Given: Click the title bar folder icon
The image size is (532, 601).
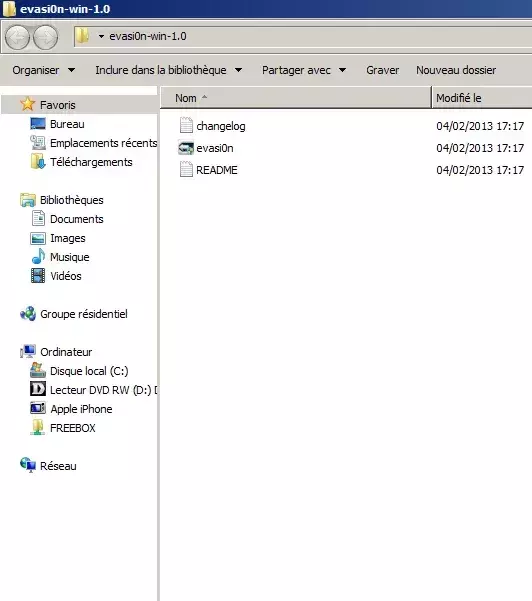Looking at the screenshot, I should 9,9.
